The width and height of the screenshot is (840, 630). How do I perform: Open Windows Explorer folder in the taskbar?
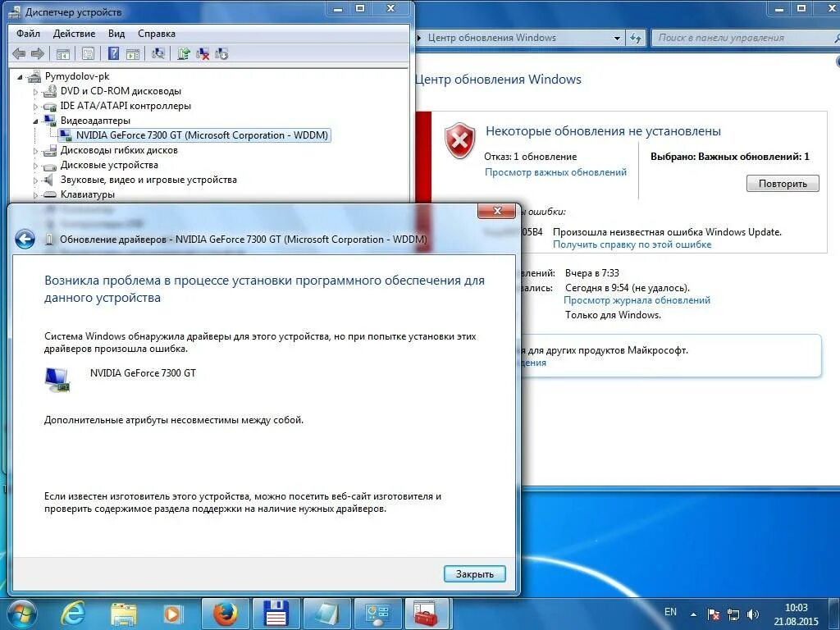(123, 614)
